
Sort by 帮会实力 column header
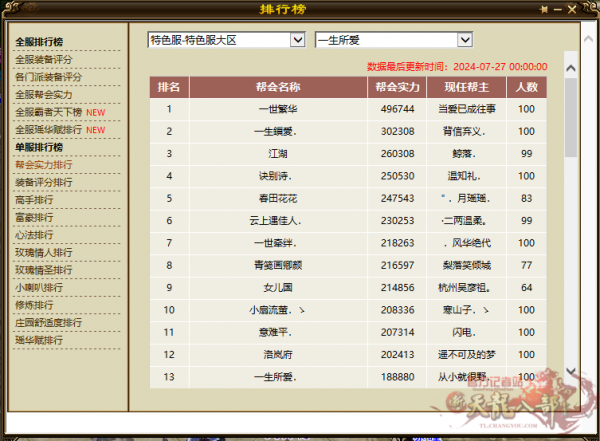point(397,87)
